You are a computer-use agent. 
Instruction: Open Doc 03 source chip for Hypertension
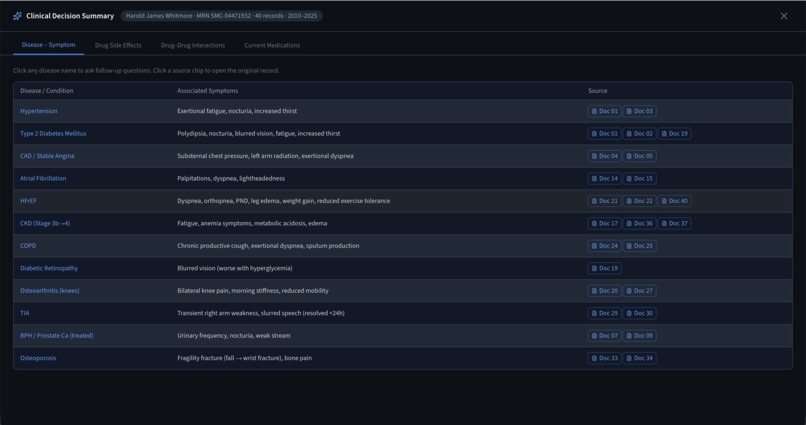[639, 111]
